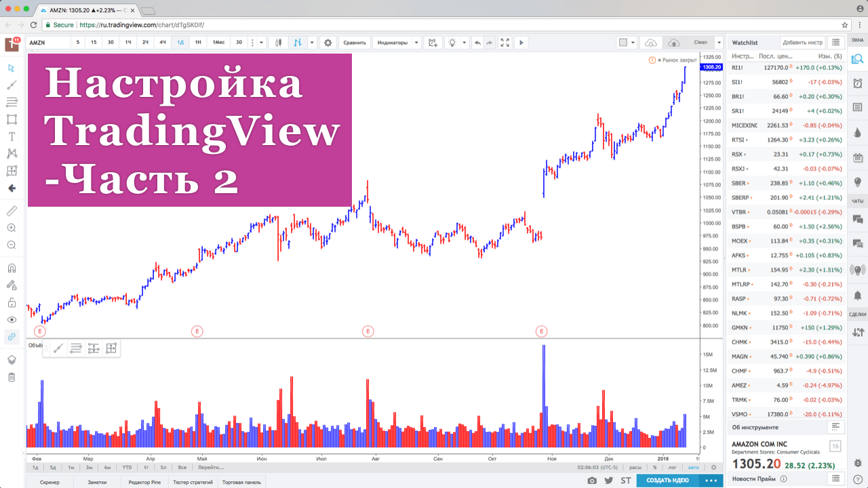
Task: Open hotlists flame sidebar icon
Action: pos(857,131)
